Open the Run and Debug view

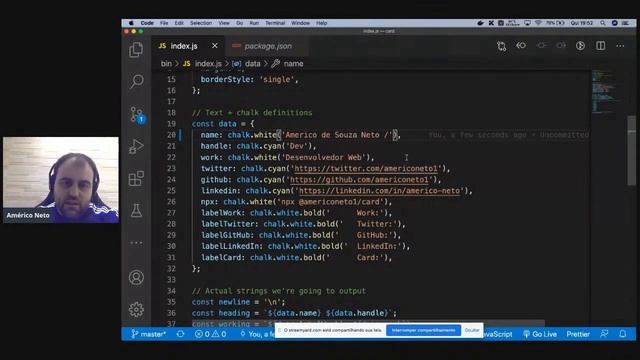tap(136, 147)
